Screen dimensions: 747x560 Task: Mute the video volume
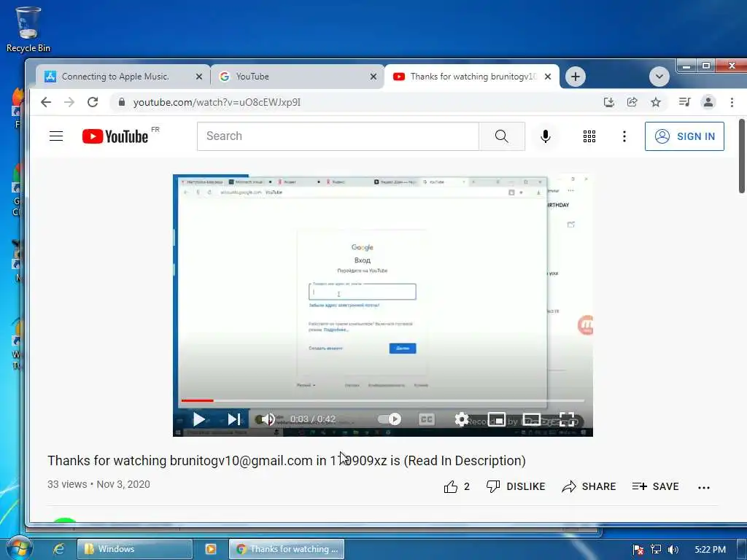267,419
